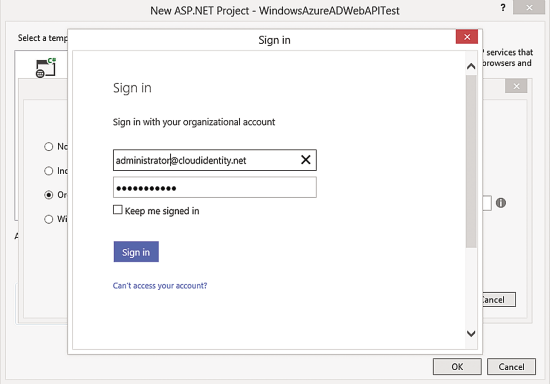Select the 'Wi' Windows authentication radio button
Image resolution: width=550 pixels, height=384 pixels.
click(48, 219)
